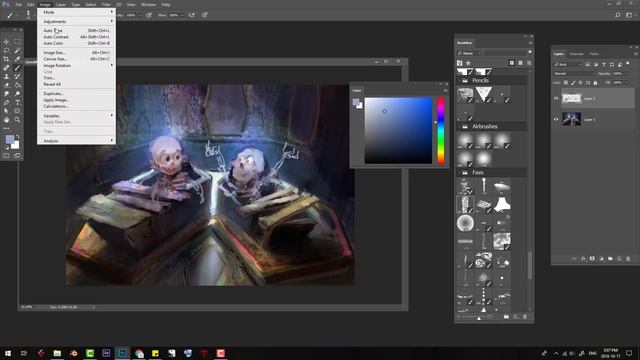Image resolution: width=640 pixels, height=360 pixels.
Task: Toggle layer filtering switch in Layers panel
Action: pyautogui.click(x=628, y=64)
